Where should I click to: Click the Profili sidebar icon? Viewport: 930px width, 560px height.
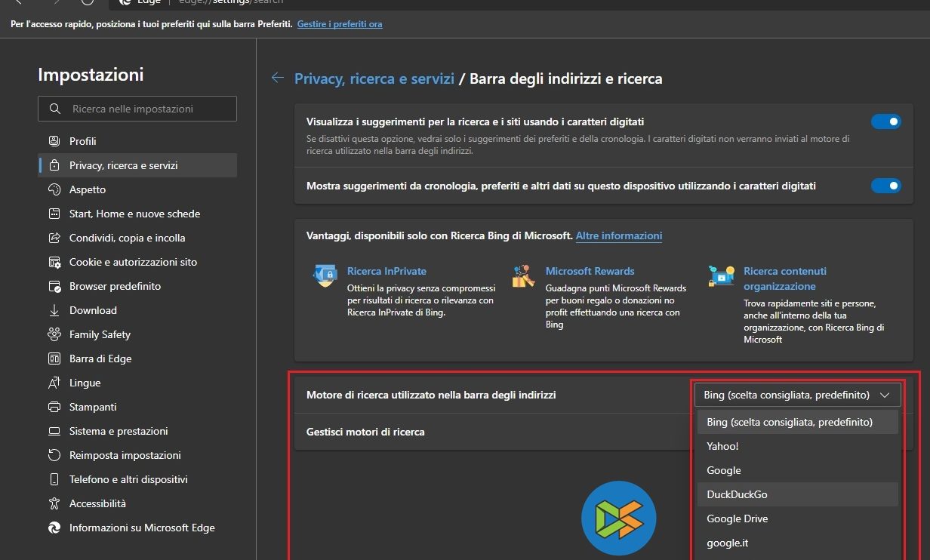click(x=54, y=141)
